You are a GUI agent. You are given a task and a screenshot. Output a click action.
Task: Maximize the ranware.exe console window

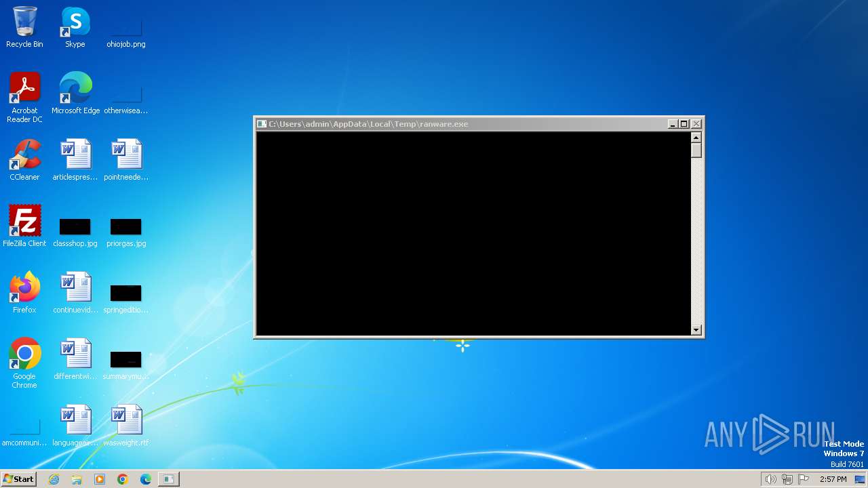click(684, 124)
